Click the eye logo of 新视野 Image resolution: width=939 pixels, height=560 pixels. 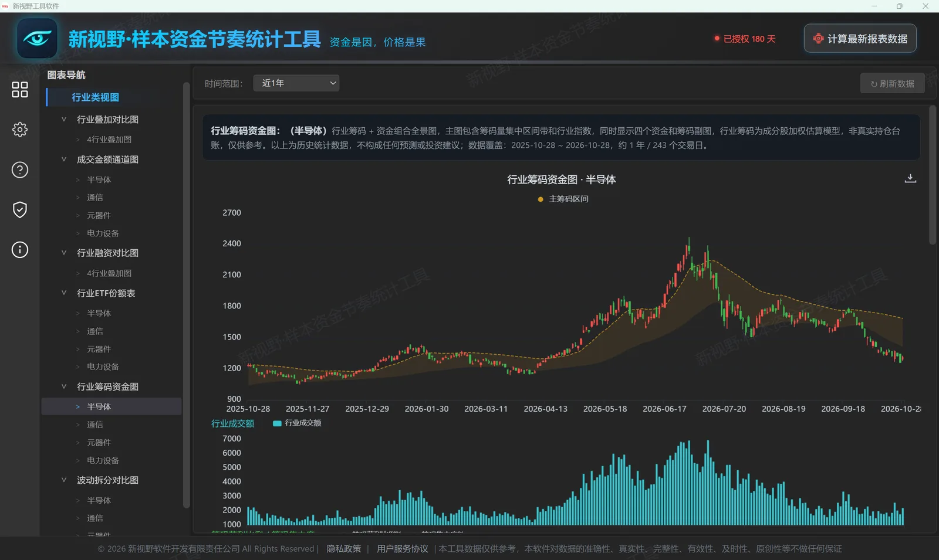pos(37,38)
